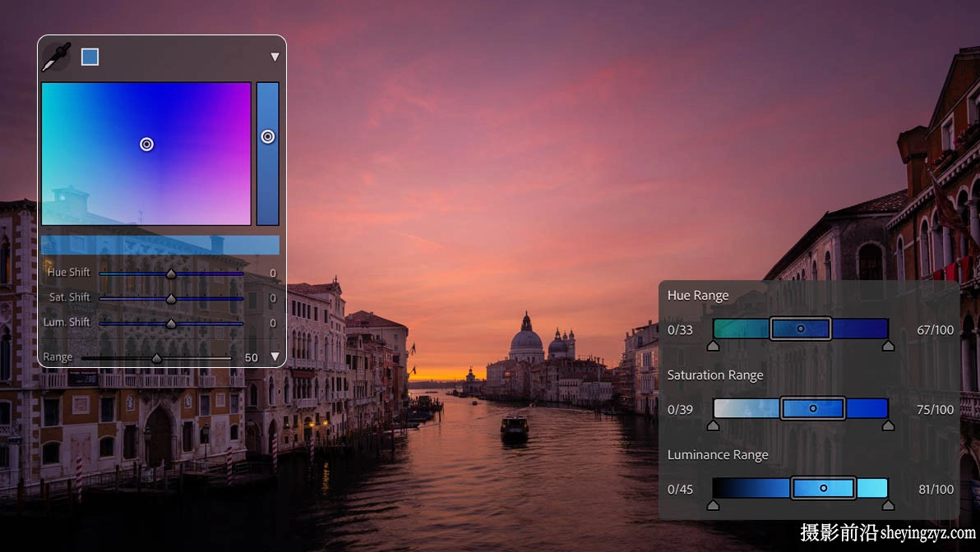
Task: Click the Hue Range label
Action: tap(697, 296)
